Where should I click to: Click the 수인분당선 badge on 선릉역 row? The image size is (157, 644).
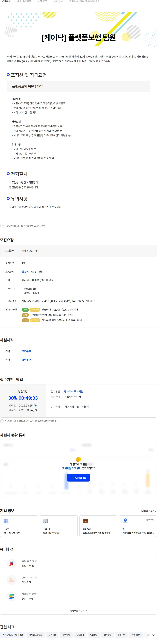click(x=35, y=310)
